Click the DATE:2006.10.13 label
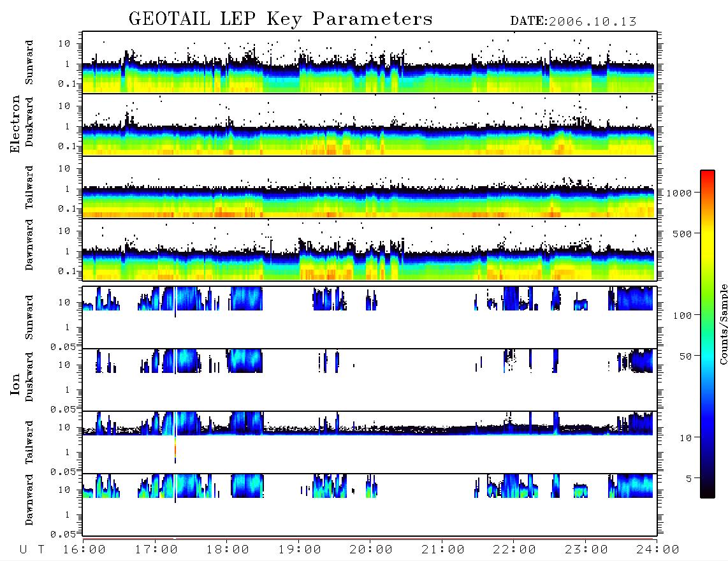 pos(573,22)
